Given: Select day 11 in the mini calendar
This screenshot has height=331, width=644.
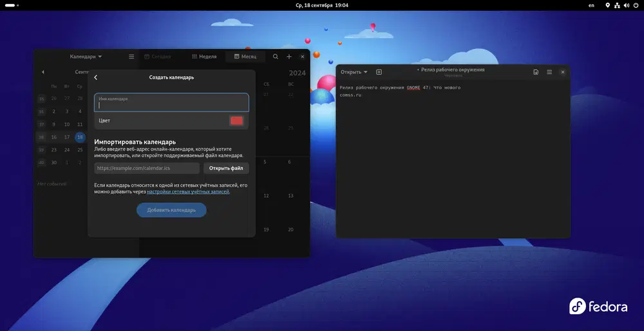Looking at the screenshot, I should tap(80, 124).
